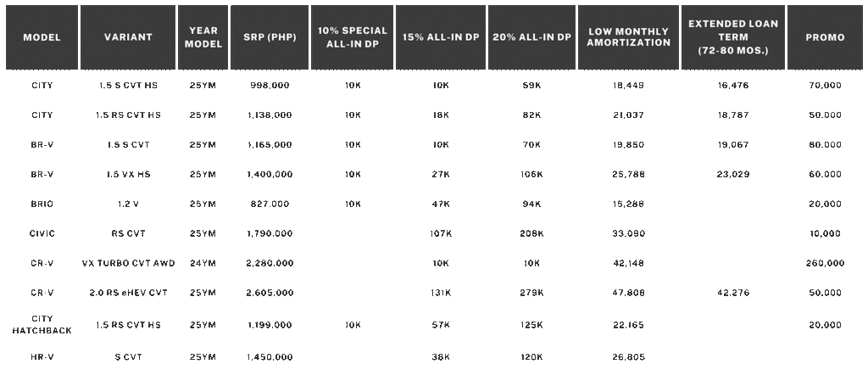The image size is (868, 375).
Task: Select the HR-V model cell
Action: (x=42, y=357)
